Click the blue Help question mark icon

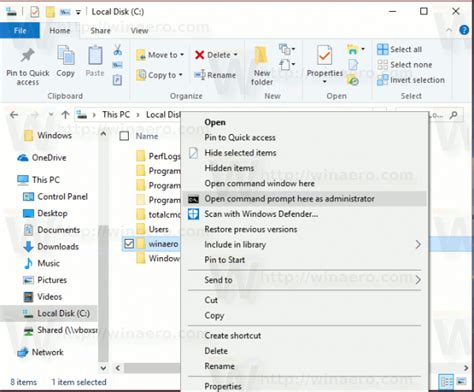[464, 30]
